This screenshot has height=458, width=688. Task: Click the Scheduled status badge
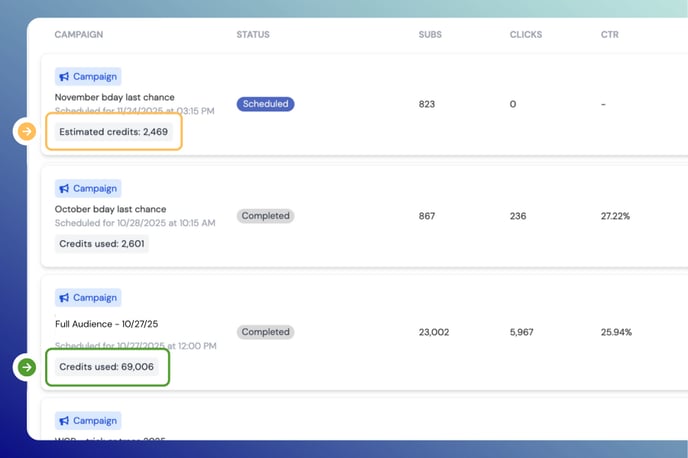pyautogui.click(x=265, y=104)
